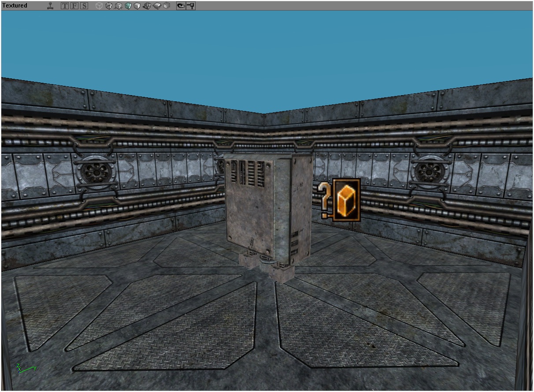Switch viewport to Side view (S)
534x392 pixels.
[x=84, y=6]
